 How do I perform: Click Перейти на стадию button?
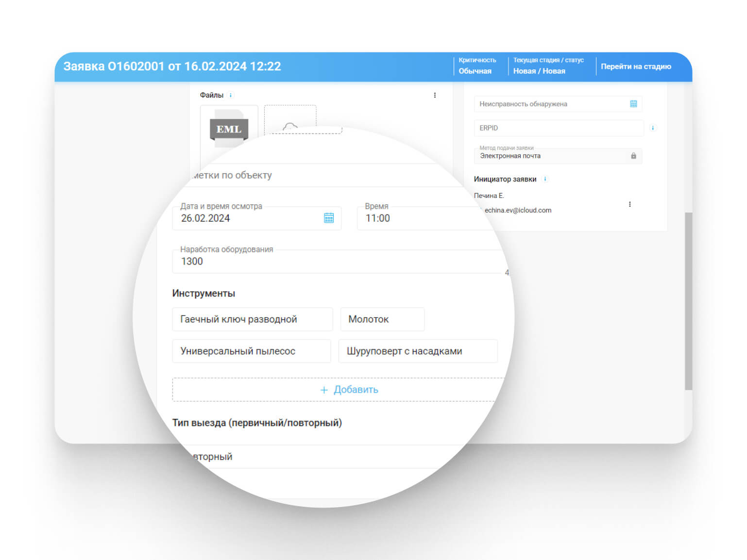click(x=636, y=66)
